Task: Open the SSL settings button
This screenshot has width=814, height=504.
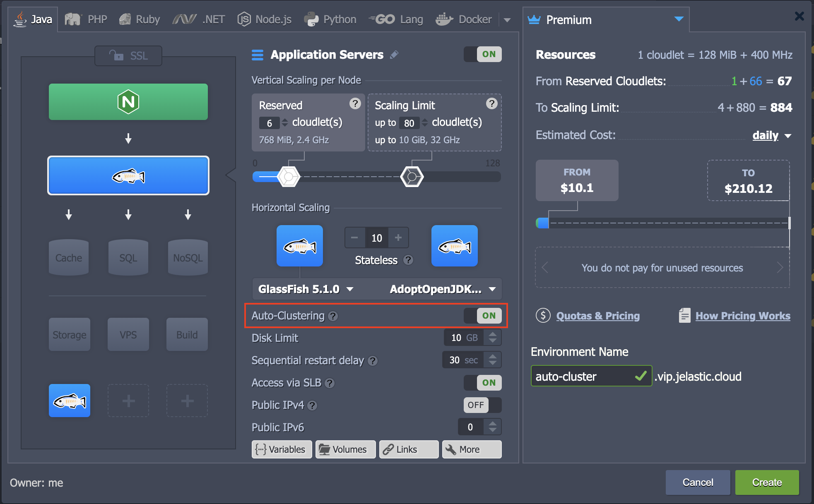Action: pos(128,56)
